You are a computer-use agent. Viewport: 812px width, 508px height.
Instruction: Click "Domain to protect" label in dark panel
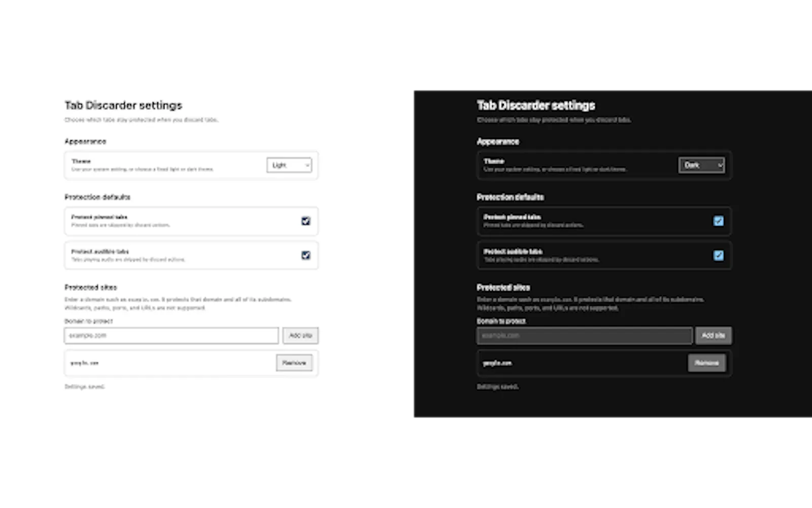(x=501, y=321)
